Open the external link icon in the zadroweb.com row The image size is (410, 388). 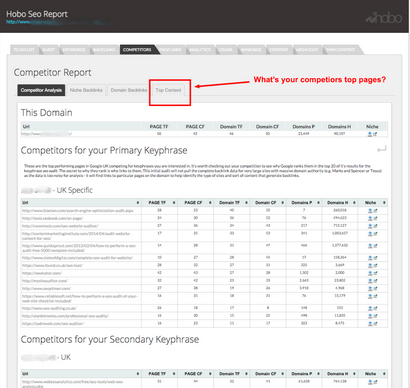tap(375, 324)
